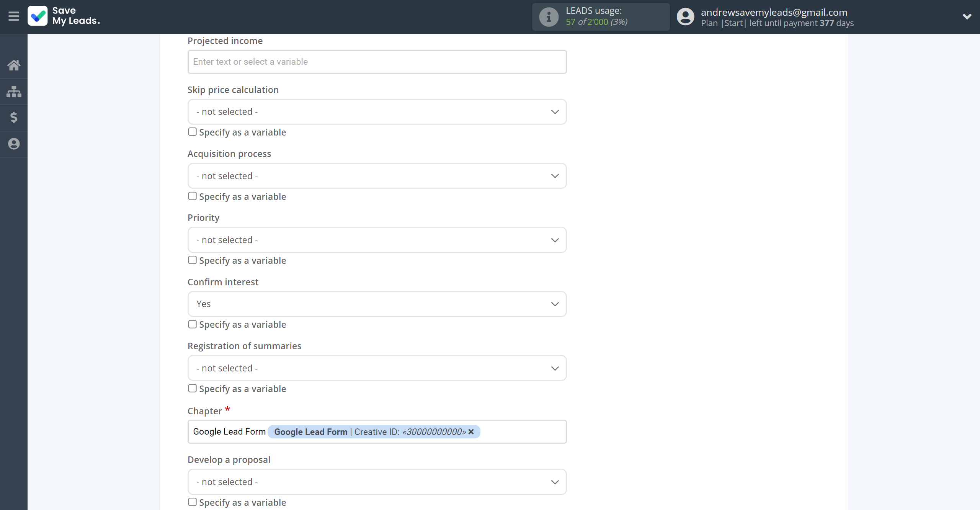Open the Develop a proposal dropdown
This screenshot has width=980, height=510.
[377, 482]
